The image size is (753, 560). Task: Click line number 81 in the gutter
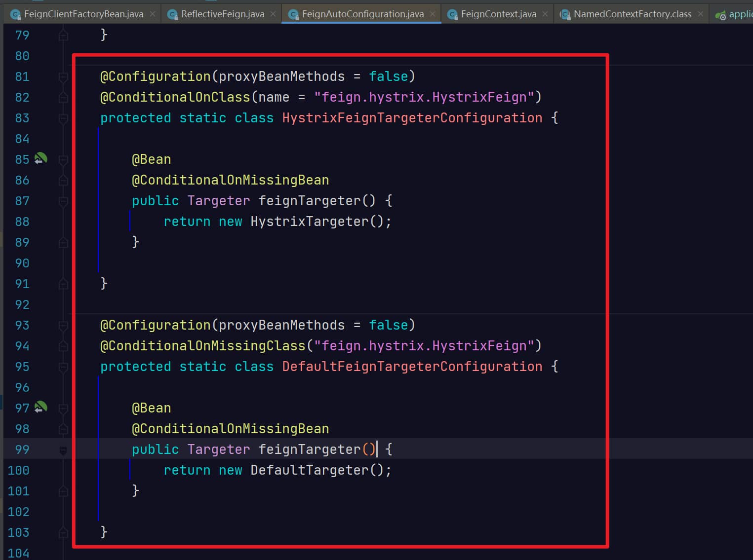tap(22, 76)
